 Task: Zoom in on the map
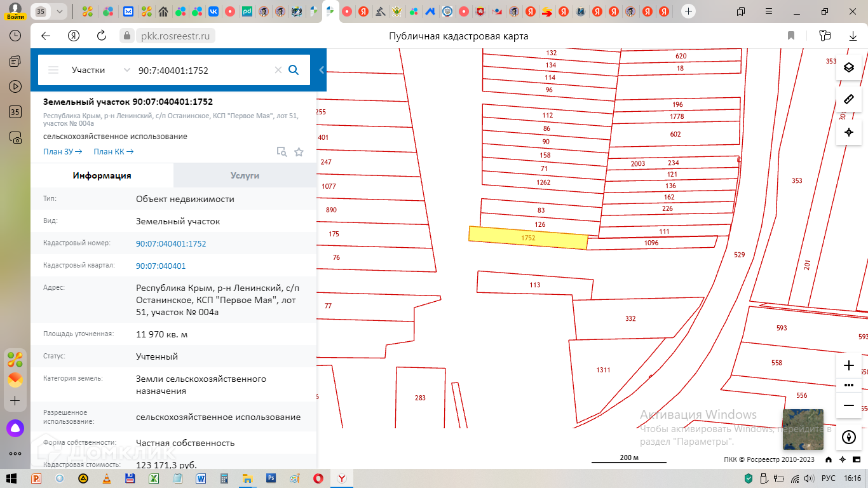coord(848,365)
